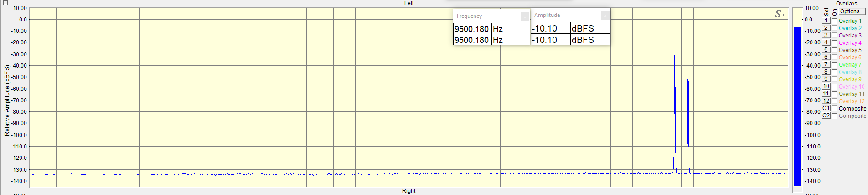Viewport: 868px width, 195px height.
Task: Toggle the Overlay 3 checkbox on
Action: point(834,35)
